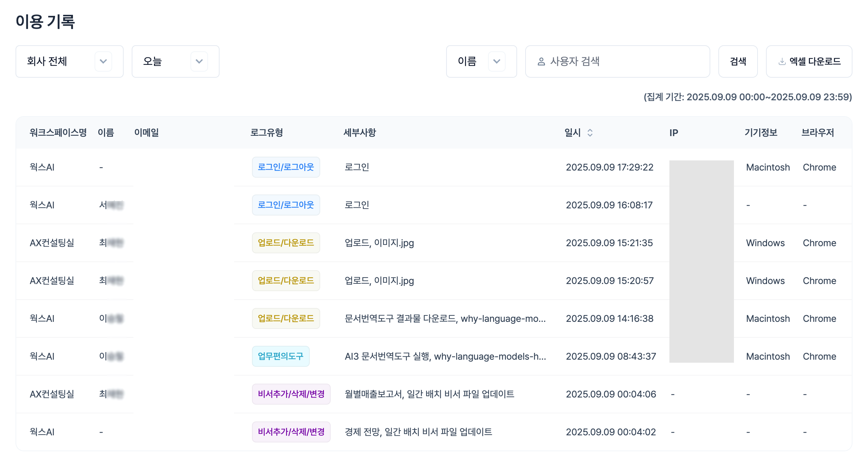Open the 회사 전체 dropdown chevron
Screen dimensions: 868x462
(103, 61)
